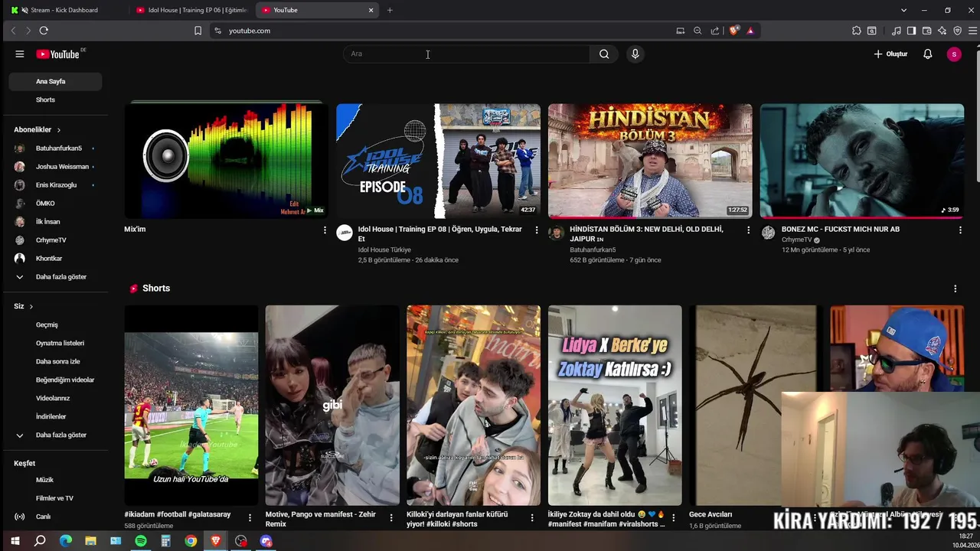Screen dimensions: 980x551
Task: Open Google Chrome from the taskbar
Action: [x=191, y=541]
